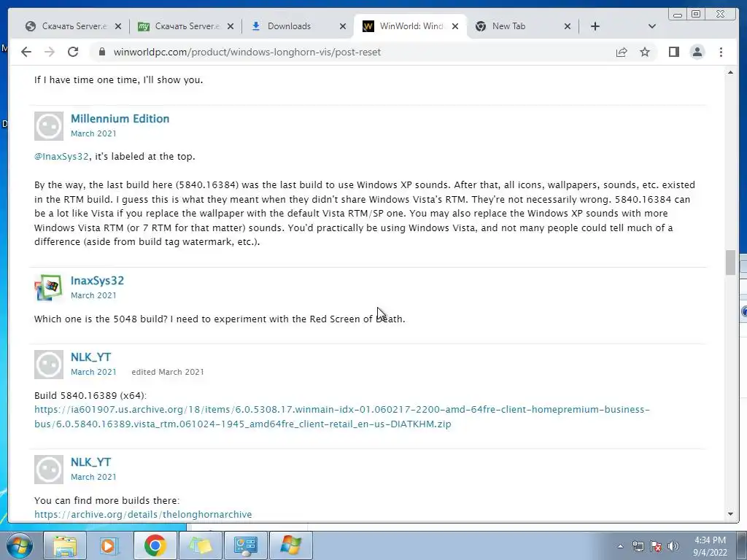
Task: Open the Windows Start menu orb
Action: click(20, 545)
